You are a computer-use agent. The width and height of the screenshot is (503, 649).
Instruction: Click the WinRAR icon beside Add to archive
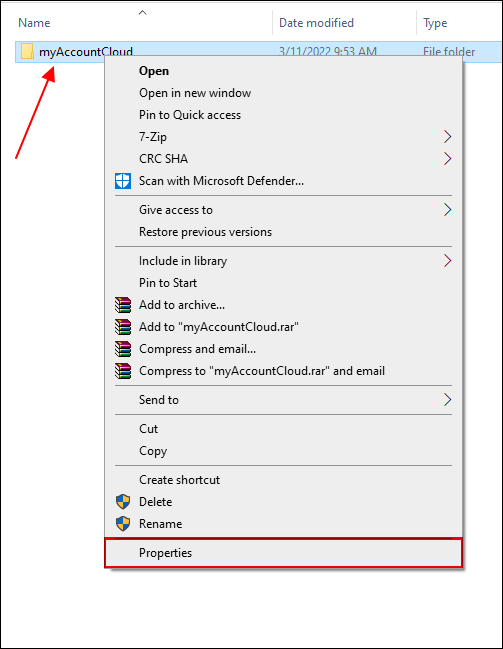point(123,305)
